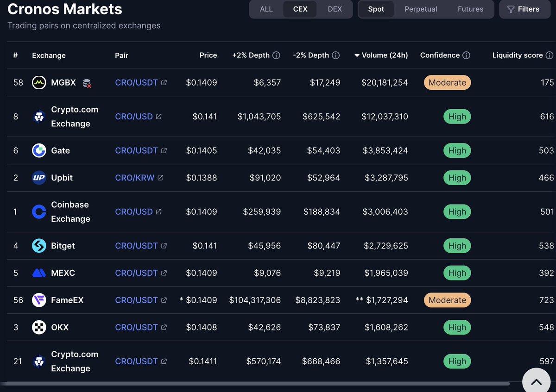This screenshot has width=556, height=392.
Task: Switch to the Futures market type tab
Action: click(x=470, y=9)
